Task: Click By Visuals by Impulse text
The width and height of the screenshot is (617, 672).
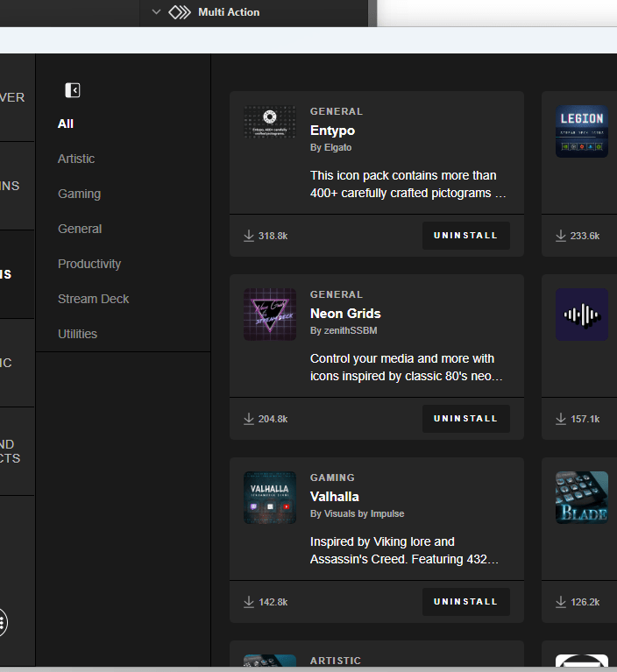Action: pos(357,513)
